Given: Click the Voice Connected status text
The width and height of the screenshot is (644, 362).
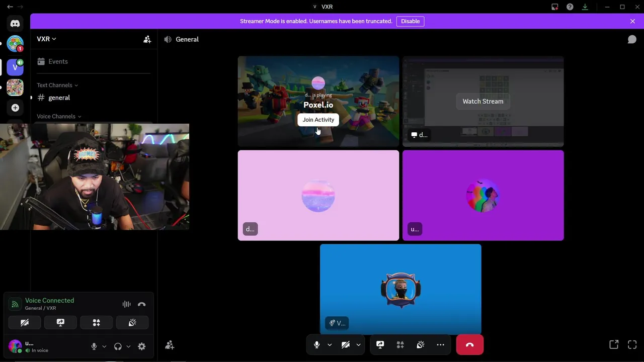Looking at the screenshot, I should [x=49, y=300].
